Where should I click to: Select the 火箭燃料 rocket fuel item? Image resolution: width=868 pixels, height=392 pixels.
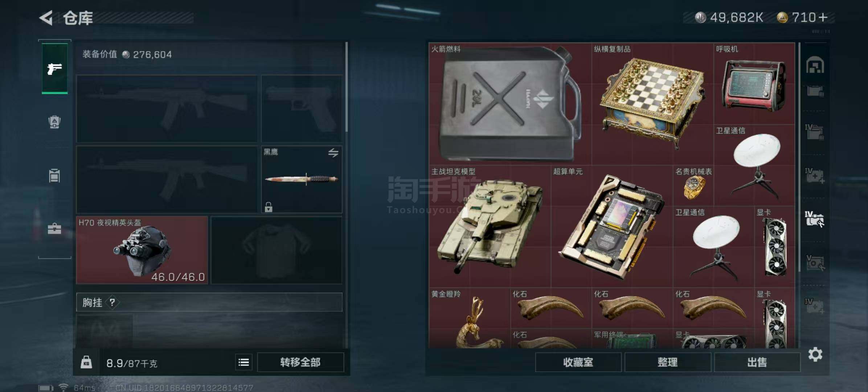pos(510,103)
